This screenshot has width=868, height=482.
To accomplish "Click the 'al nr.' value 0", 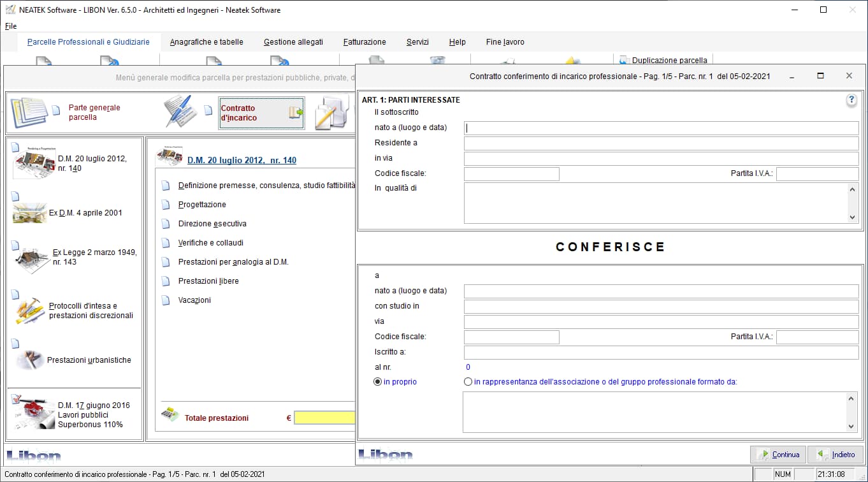I will (x=468, y=367).
